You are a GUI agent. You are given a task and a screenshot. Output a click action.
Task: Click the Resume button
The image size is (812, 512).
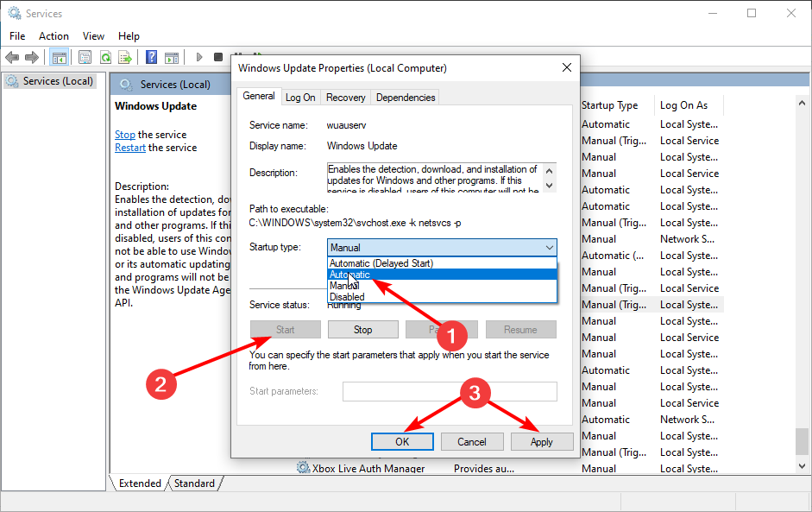click(x=521, y=330)
